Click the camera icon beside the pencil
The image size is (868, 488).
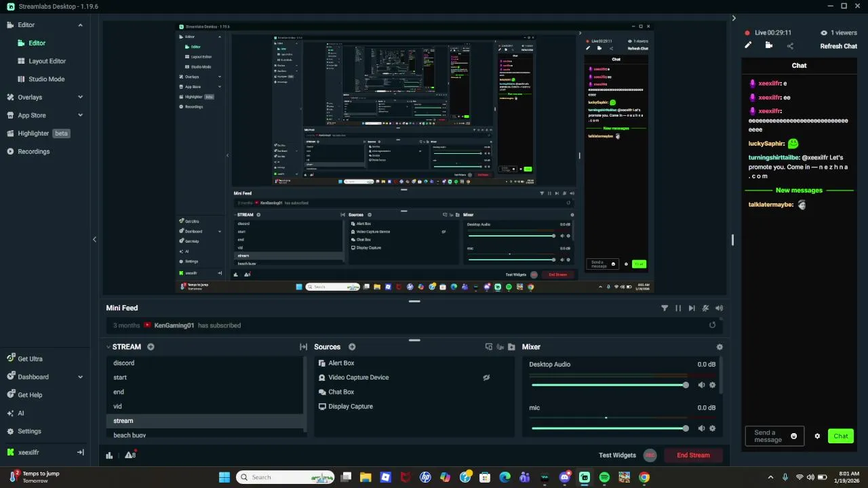coord(769,45)
